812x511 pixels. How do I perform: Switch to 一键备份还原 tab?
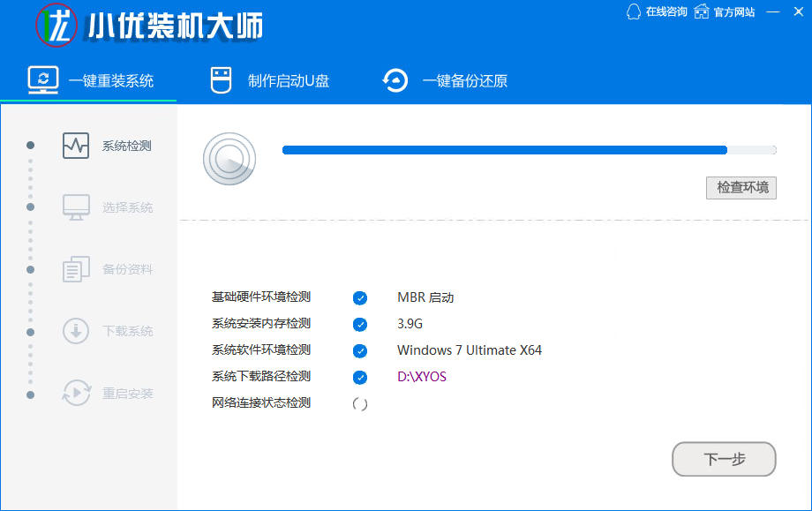click(x=445, y=81)
